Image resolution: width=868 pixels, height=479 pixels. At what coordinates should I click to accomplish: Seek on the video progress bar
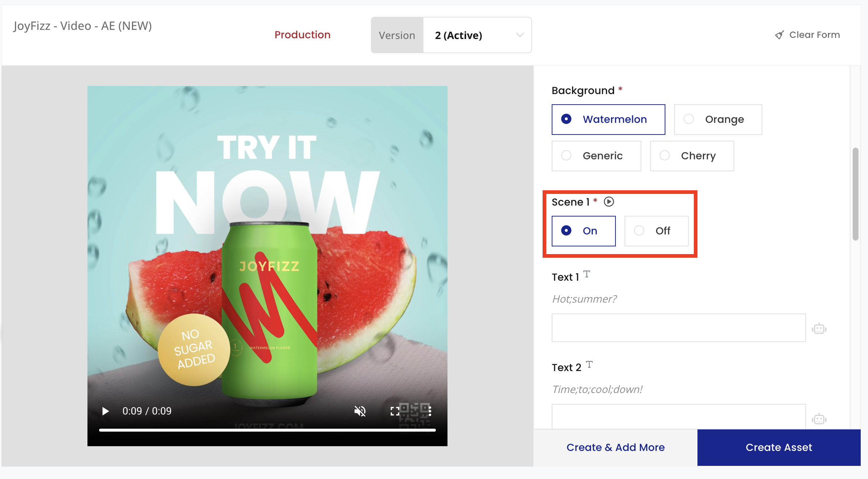pos(267,430)
